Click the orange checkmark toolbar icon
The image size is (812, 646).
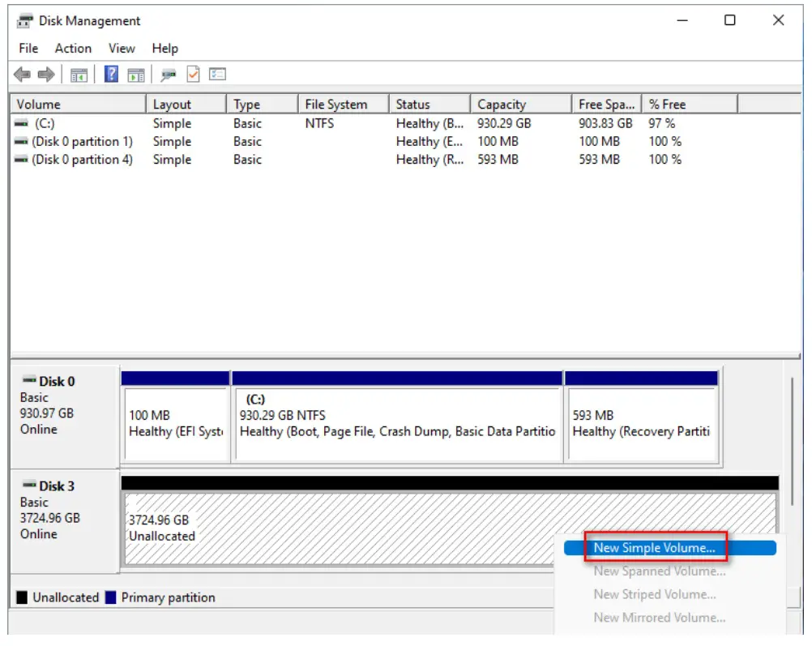coord(192,75)
